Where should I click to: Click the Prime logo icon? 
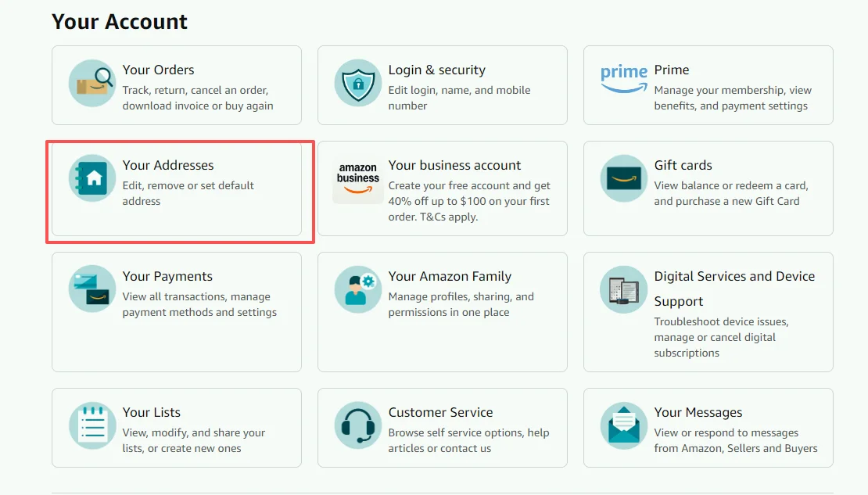tap(624, 78)
